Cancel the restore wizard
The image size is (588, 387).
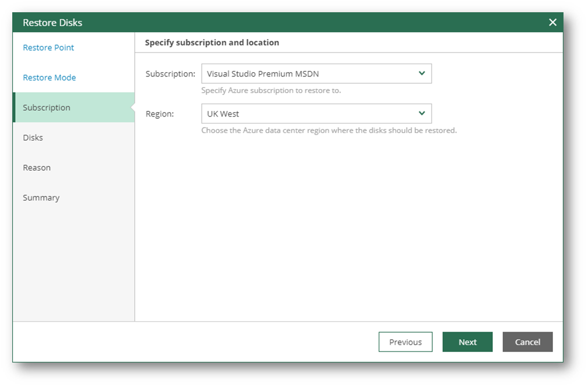pyautogui.click(x=527, y=342)
